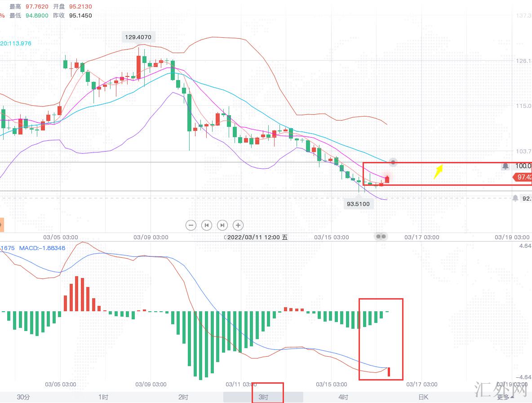Click the gray dot handle on horizontal line

[x=393, y=162]
